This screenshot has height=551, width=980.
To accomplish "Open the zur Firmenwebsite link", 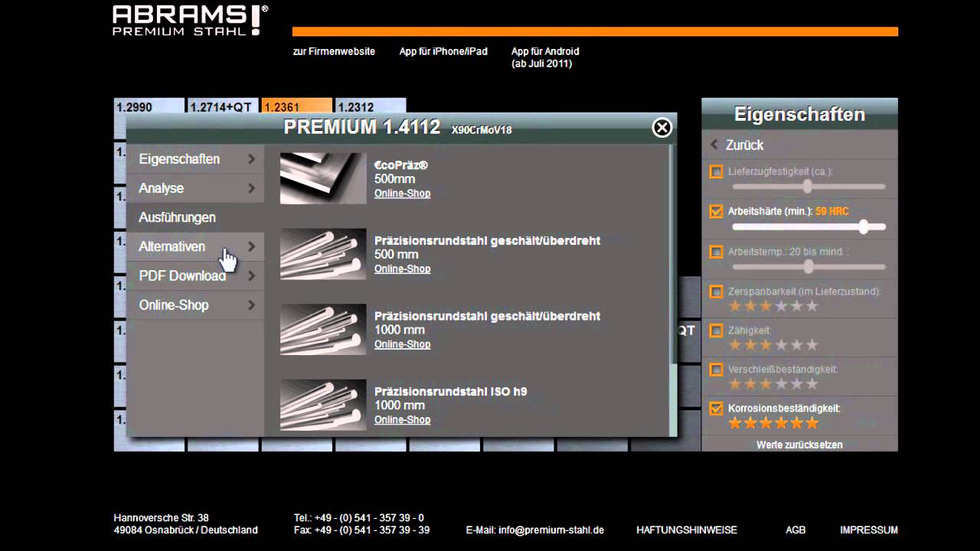I will pos(334,51).
